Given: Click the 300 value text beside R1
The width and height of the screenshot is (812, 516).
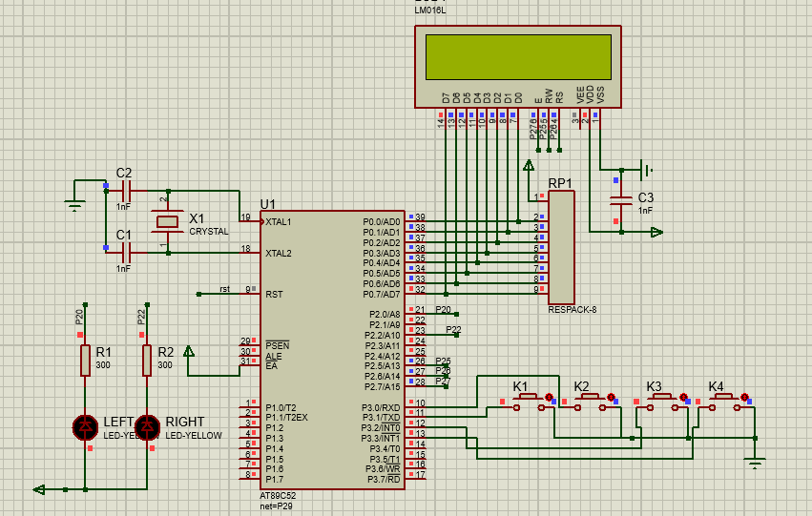Looking at the screenshot, I should pos(103,365).
